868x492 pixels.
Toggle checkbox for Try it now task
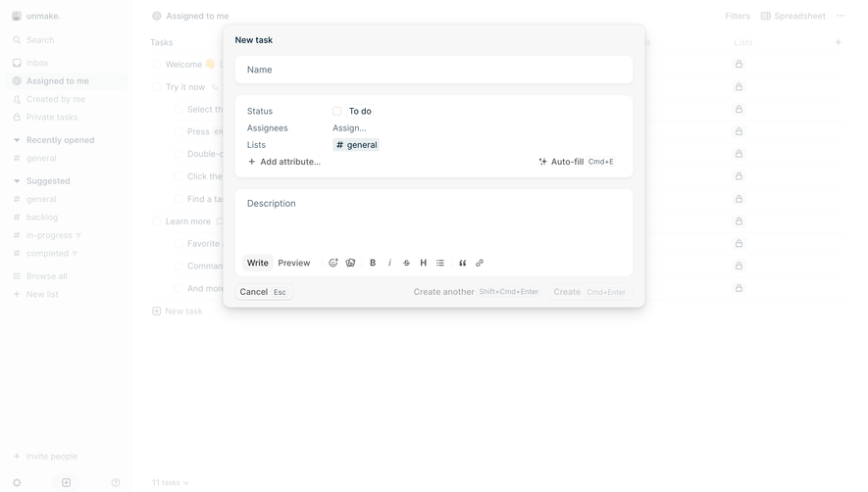[157, 87]
